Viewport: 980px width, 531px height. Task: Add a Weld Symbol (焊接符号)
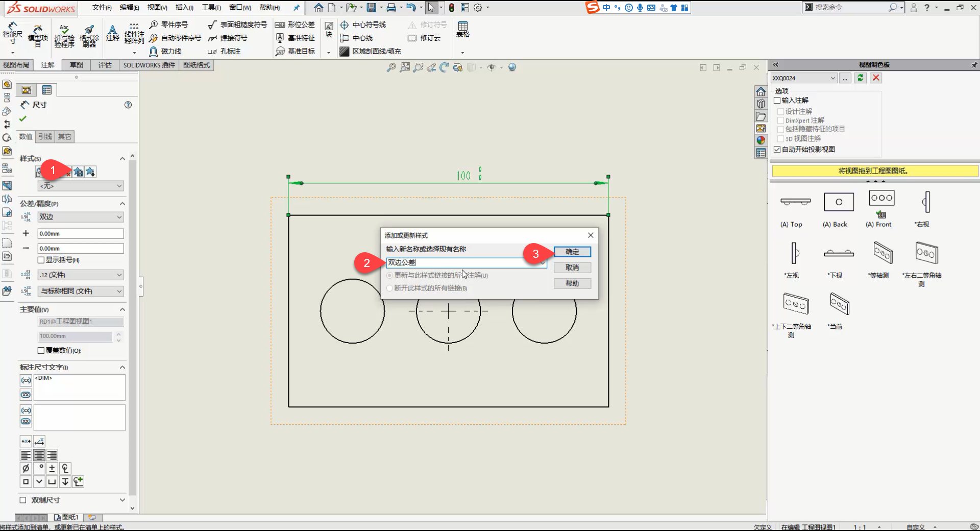point(228,38)
